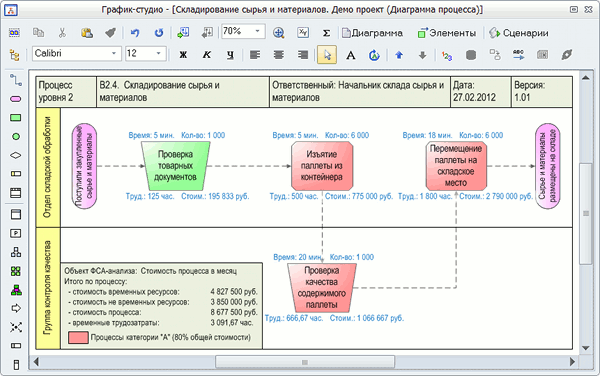This screenshot has width=600, height=376.
Task: Click the Cut scissors icon
Action: click(62, 33)
